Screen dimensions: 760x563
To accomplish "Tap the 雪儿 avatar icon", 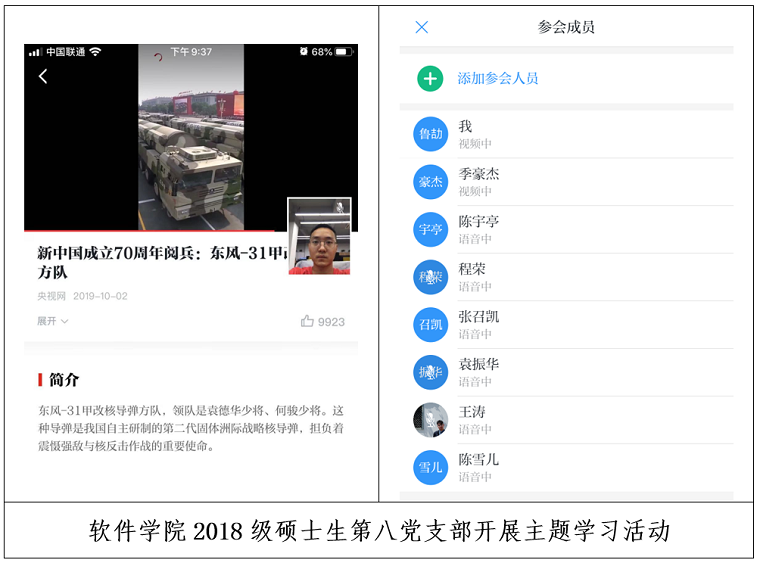I will pyautogui.click(x=430, y=467).
